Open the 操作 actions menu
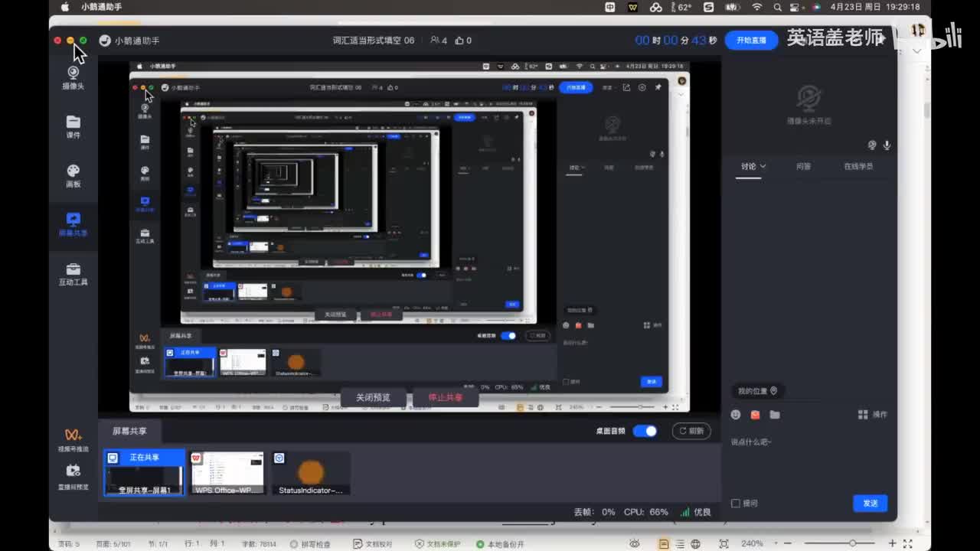The height and width of the screenshot is (551, 980). tap(872, 414)
